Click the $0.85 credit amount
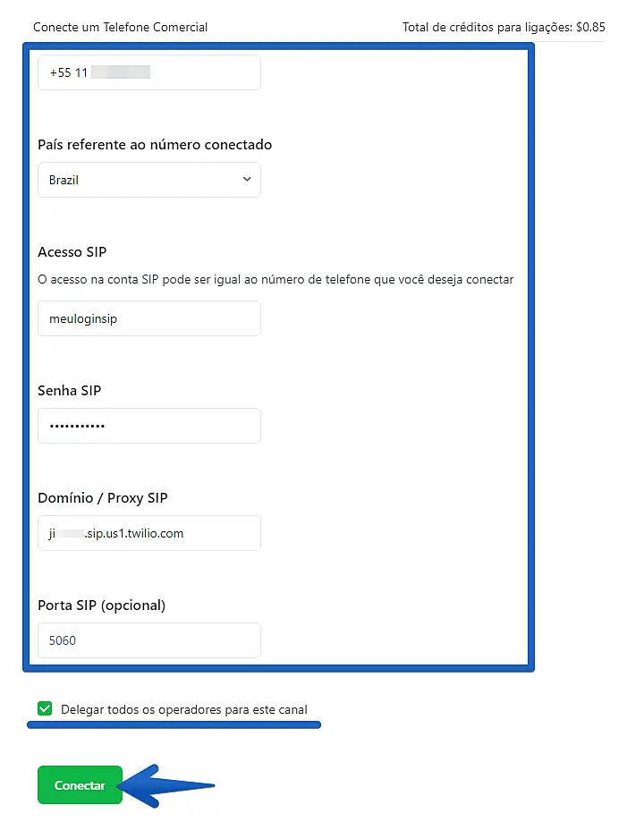 (x=590, y=27)
